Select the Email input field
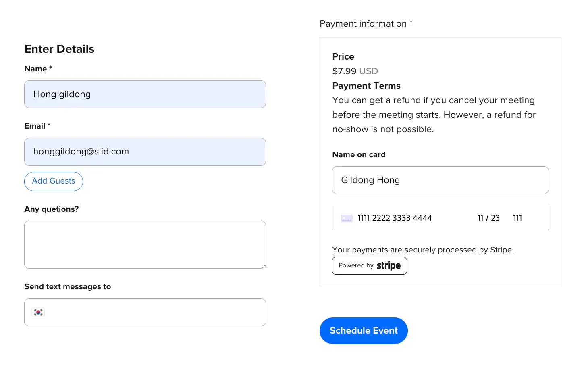588x365 pixels. (x=145, y=152)
